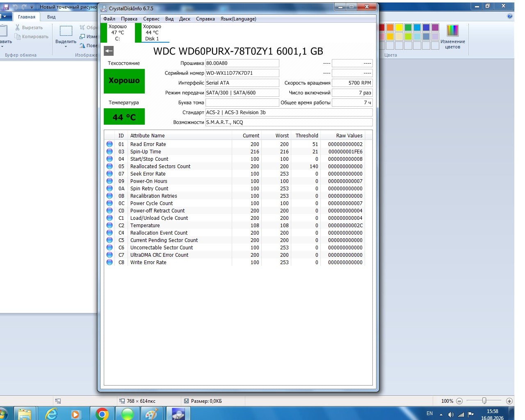The image size is (525, 420).
Task: Click the green Хорошо health status button
Action: coord(124,81)
